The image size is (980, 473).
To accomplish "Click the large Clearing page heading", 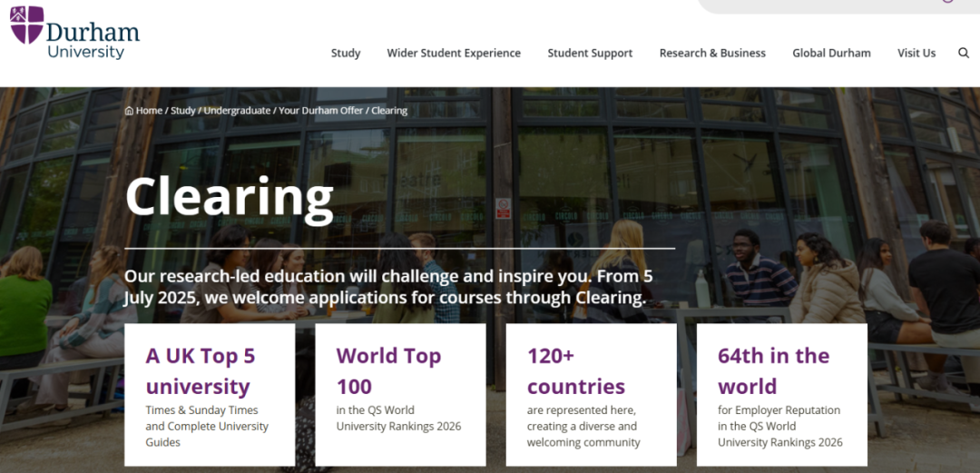I will click(x=230, y=199).
